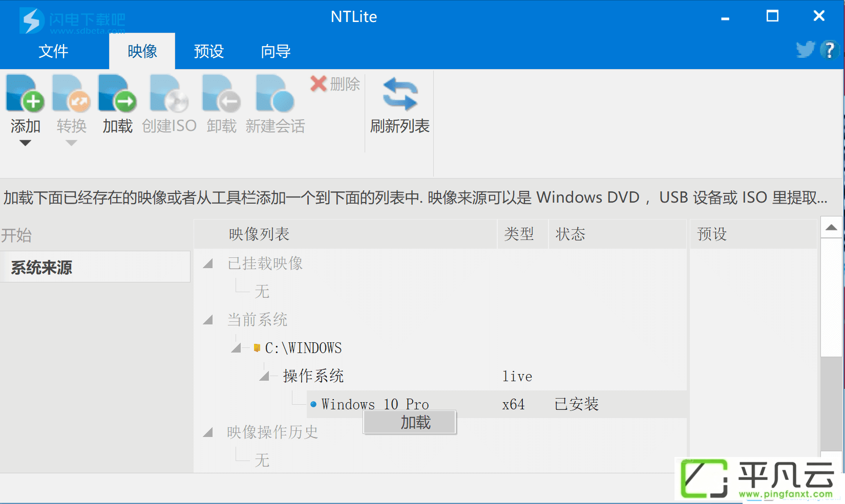Click the 当前系统 group label

tap(258, 320)
